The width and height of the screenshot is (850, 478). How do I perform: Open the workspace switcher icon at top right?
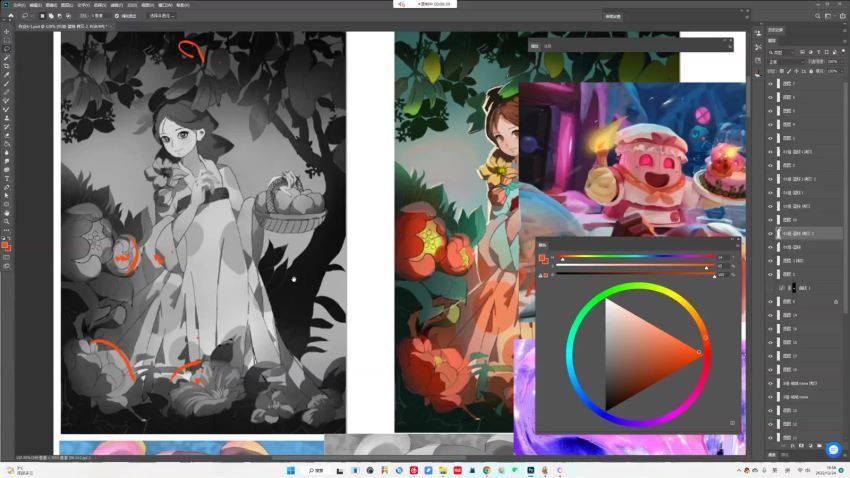tap(828, 16)
